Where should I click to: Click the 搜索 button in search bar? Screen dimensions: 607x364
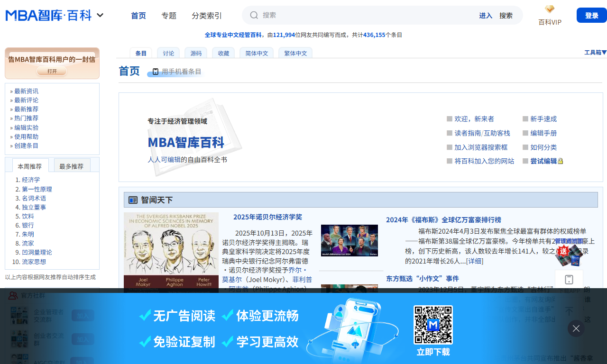pos(506,16)
